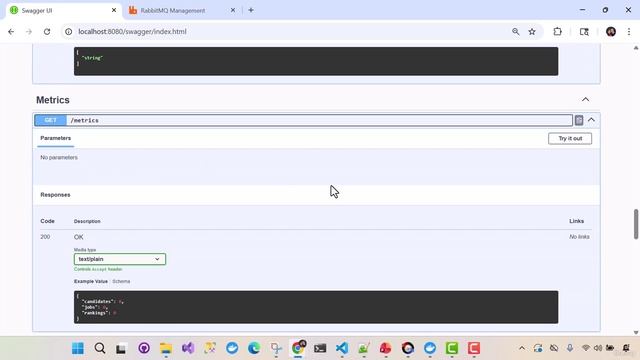Open the Chrome profile avatar
This screenshot has height=360, width=640.
[611, 31]
